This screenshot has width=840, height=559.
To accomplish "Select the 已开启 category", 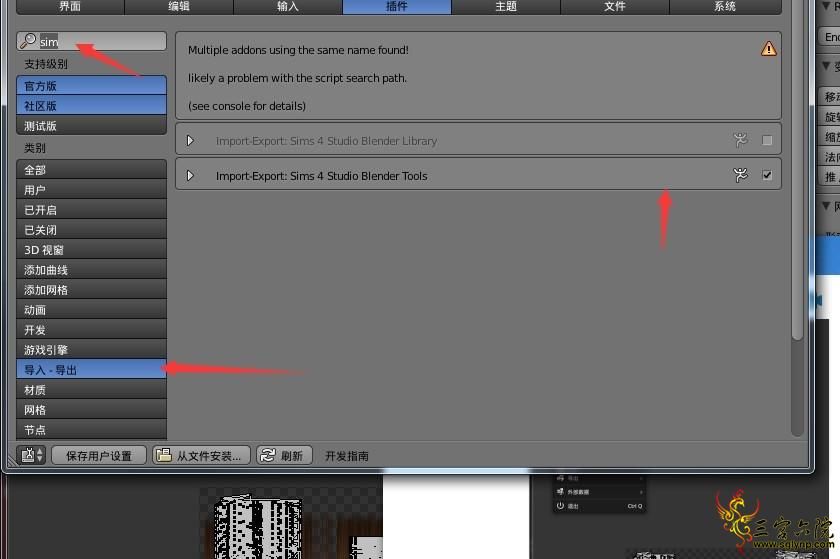I will pos(92,210).
